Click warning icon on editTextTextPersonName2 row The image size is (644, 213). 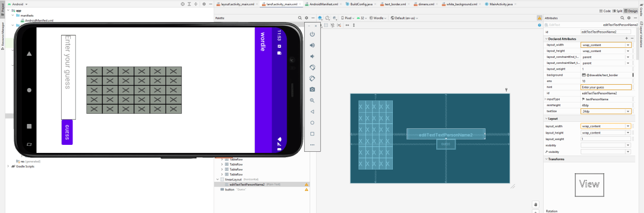pos(307,184)
